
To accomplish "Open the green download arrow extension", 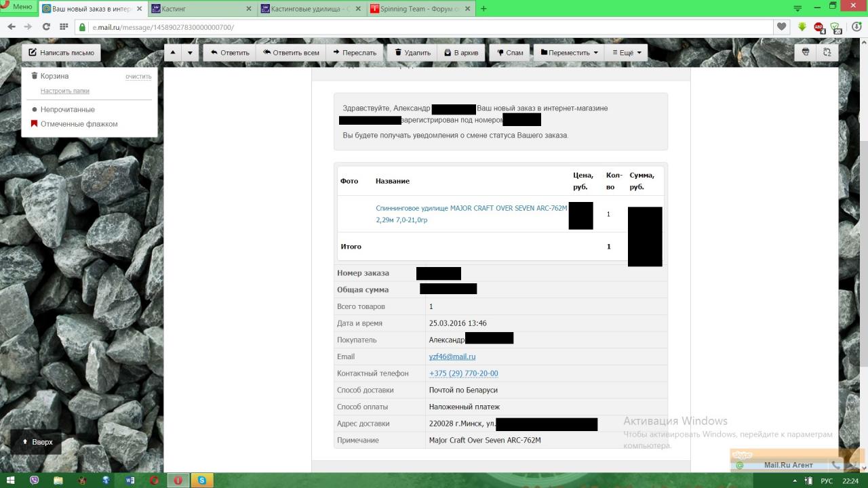I will pos(802,27).
